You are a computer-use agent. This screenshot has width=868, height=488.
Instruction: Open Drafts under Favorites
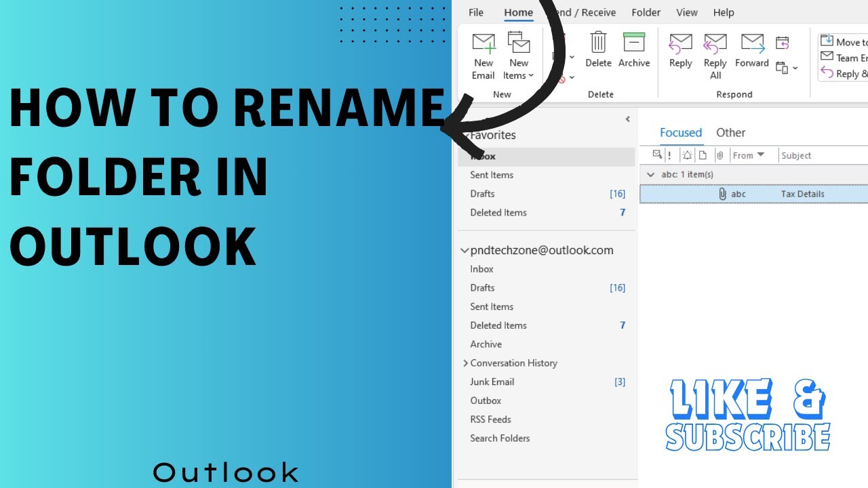482,194
